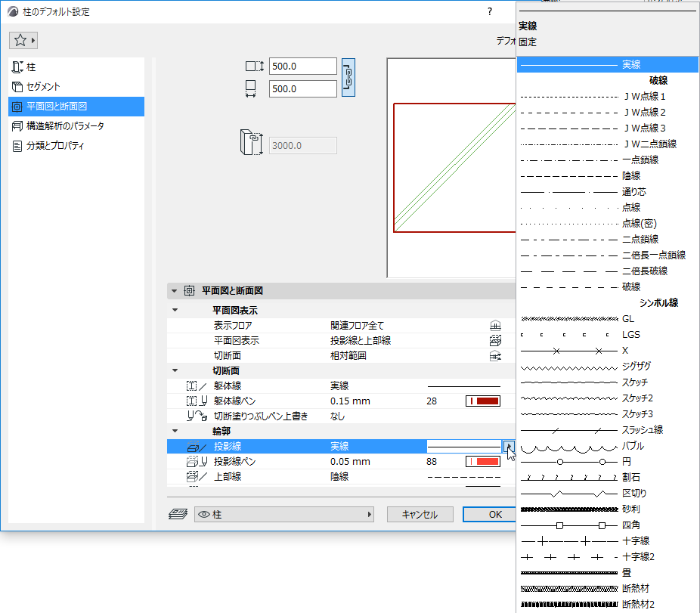Screen dimensions: 700x613
Task: Choose J W点線 3 line type
Action: click(607, 128)
